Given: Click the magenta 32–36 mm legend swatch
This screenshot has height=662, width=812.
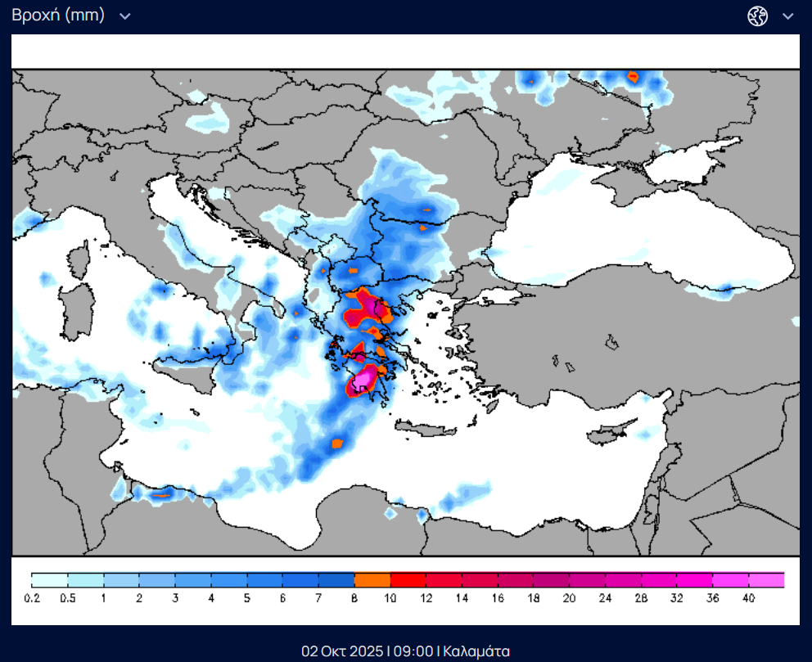Looking at the screenshot, I should click(x=695, y=580).
